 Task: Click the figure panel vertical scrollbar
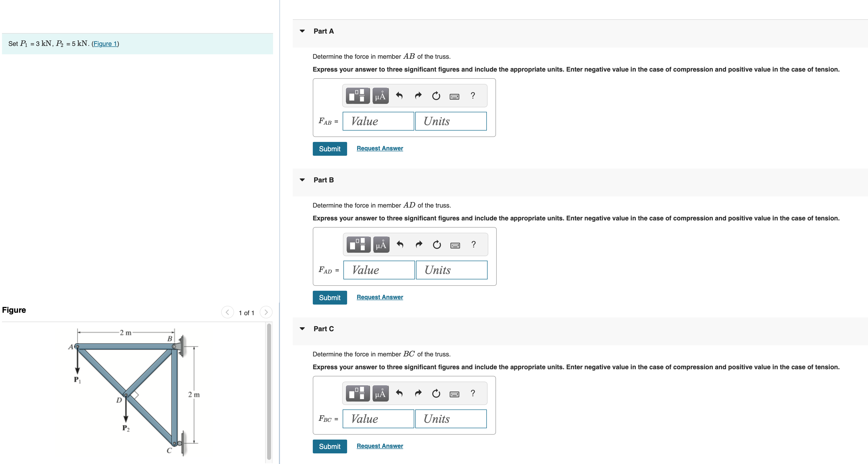(269, 391)
